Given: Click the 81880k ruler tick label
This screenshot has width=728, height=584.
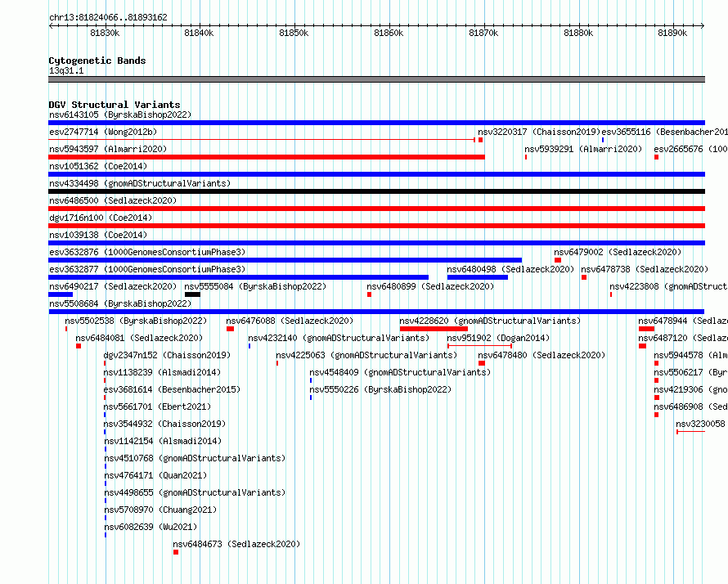Looking at the screenshot, I should point(578,33).
